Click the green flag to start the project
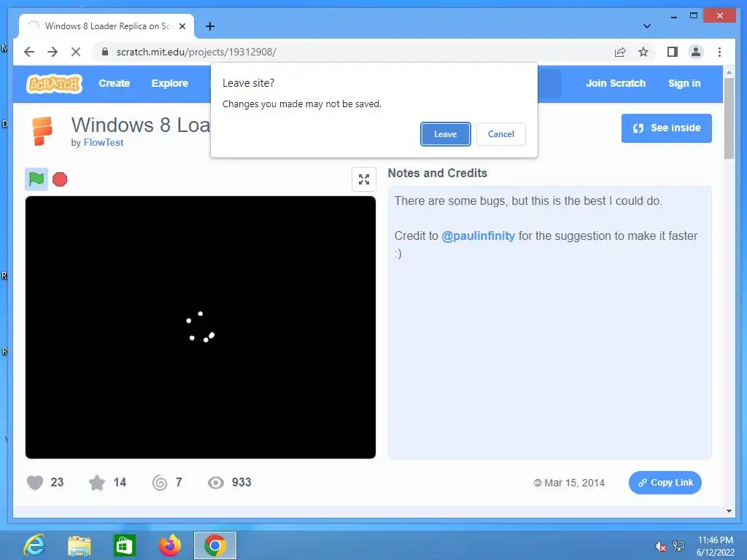This screenshot has height=560, width=747. coord(36,179)
